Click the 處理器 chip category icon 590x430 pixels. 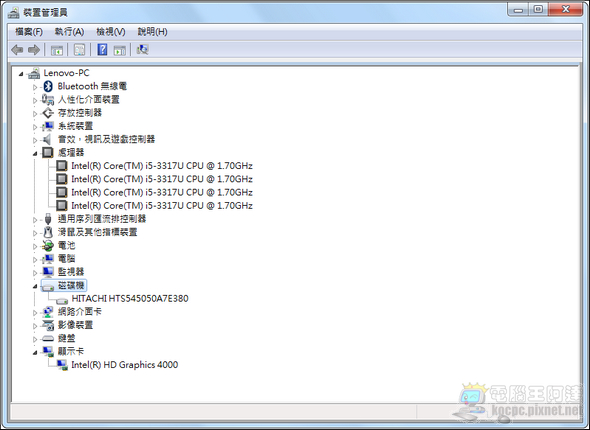pos(48,153)
